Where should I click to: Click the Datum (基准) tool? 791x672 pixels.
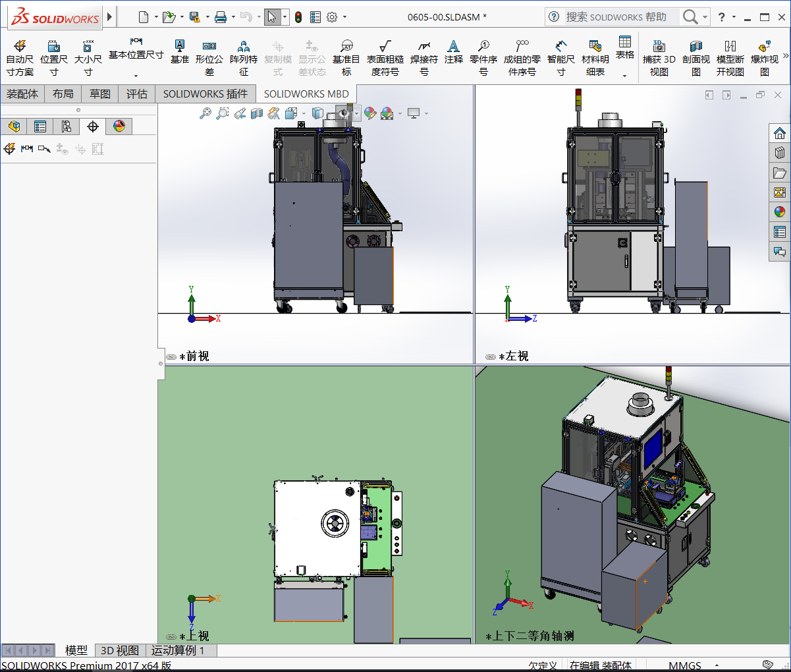pyautogui.click(x=179, y=51)
